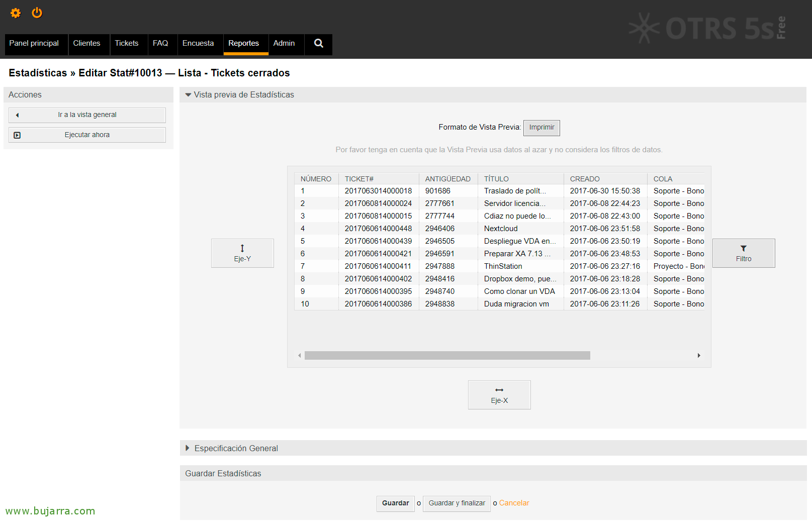This screenshot has width=812, height=522.
Task: Click Guardar y finalizar
Action: point(457,503)
